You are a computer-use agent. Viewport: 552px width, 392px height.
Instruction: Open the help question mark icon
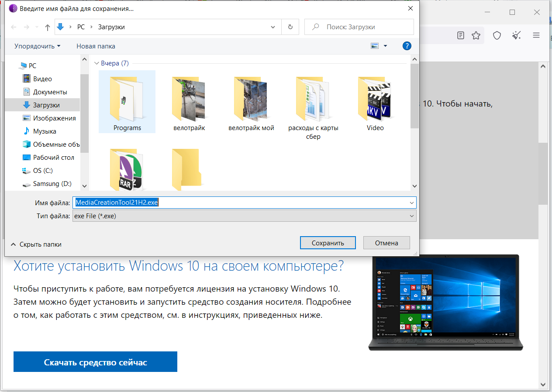(x=407, y=46)
